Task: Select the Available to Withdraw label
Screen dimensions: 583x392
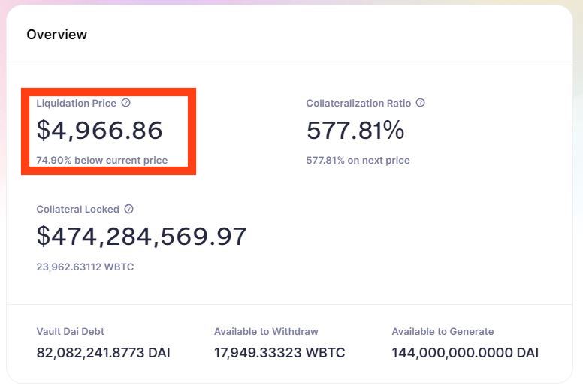Action: (266, 331)
